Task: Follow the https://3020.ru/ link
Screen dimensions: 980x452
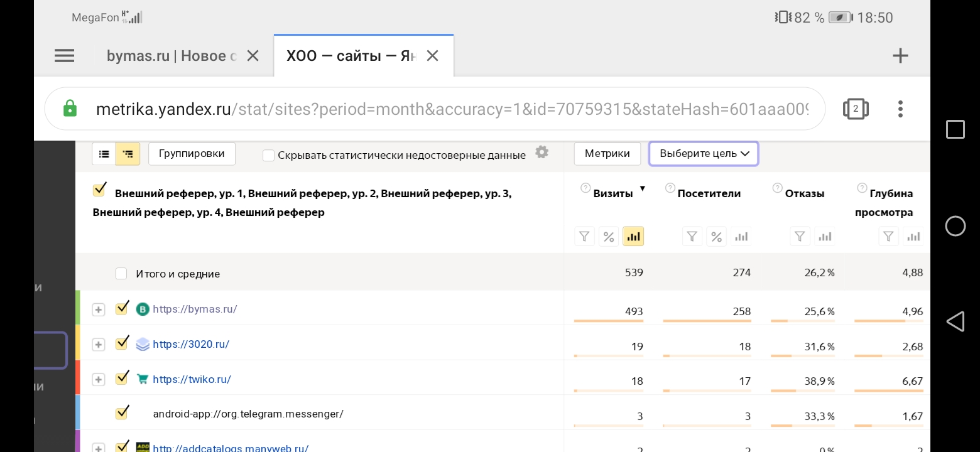Action: click(191, 344)
